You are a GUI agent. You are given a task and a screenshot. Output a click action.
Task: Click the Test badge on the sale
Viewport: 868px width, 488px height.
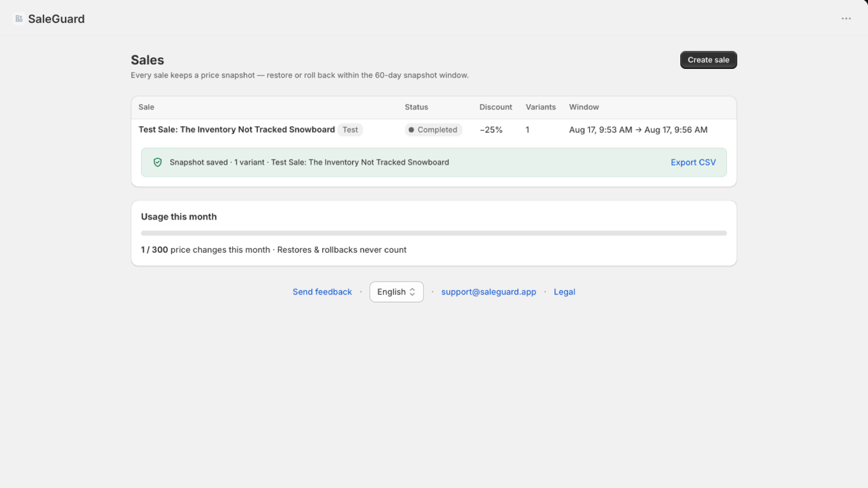(350, 130)
